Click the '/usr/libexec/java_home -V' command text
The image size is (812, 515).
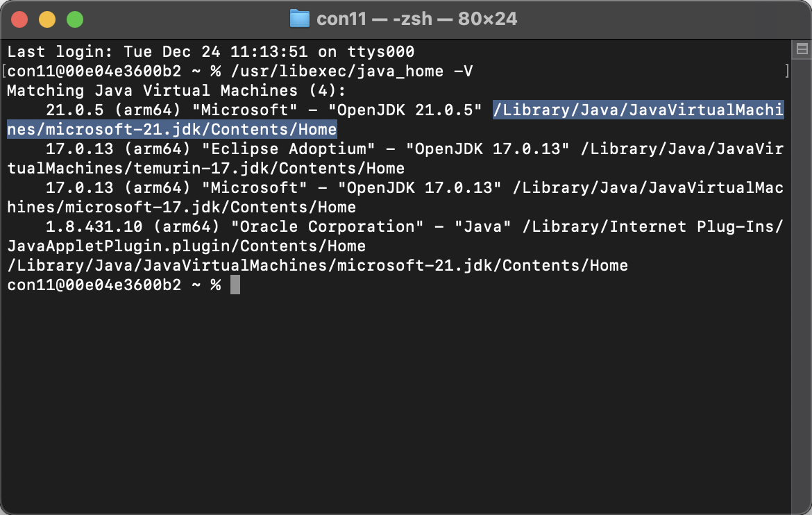point(352,71)
